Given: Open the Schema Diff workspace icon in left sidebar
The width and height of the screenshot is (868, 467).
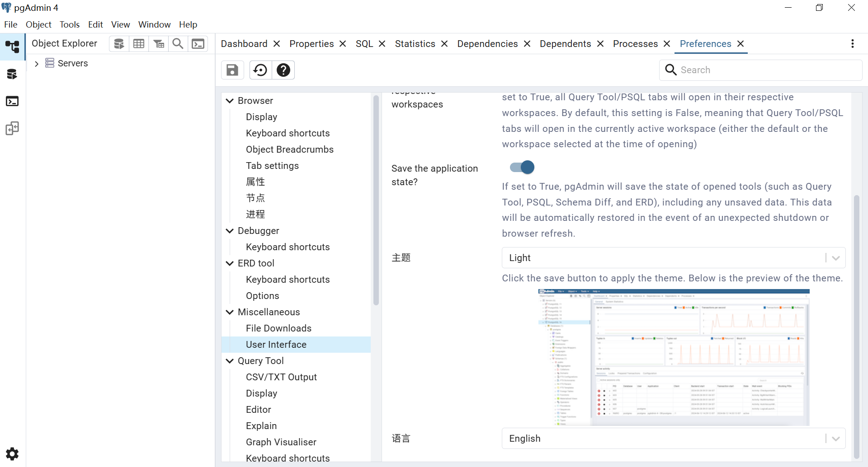Looking at the screenshot, I should coord(12,129).
